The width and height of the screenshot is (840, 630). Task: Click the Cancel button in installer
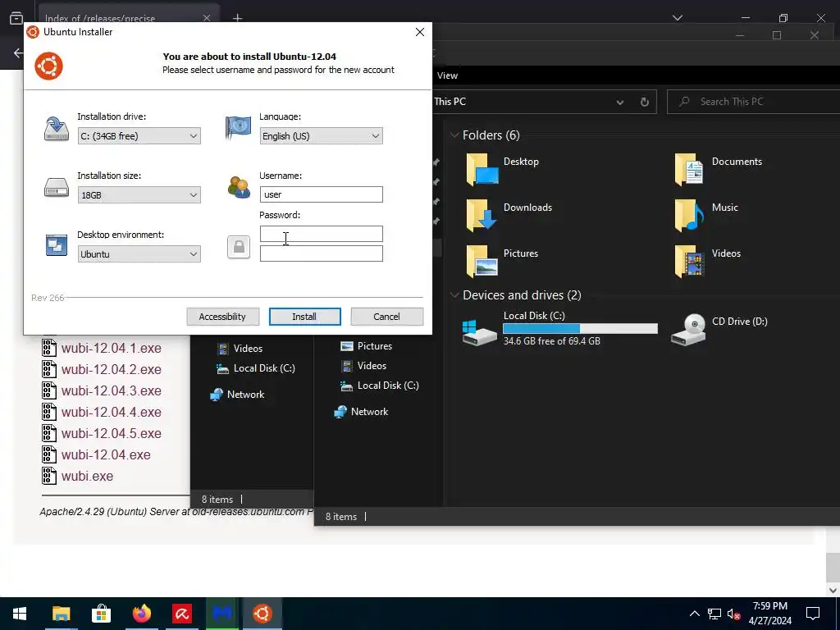pyautogui.click(x=386, y=316)
